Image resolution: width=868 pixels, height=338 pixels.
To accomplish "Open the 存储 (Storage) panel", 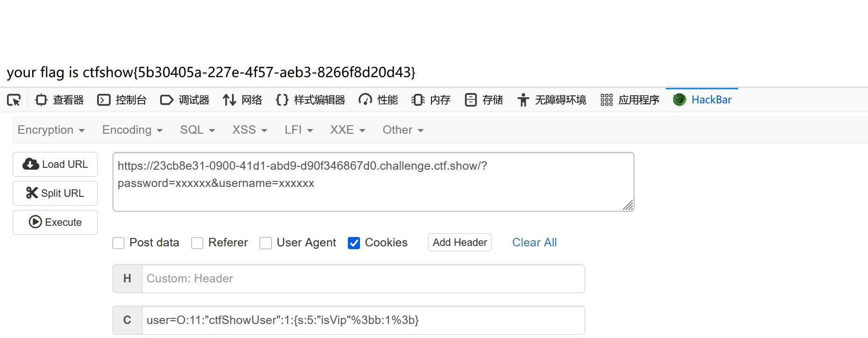I will tap(484, 100).
